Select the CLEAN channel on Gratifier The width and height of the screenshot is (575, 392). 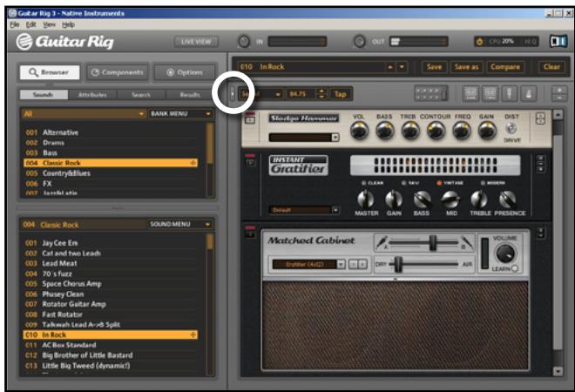[x=364, y=183]
